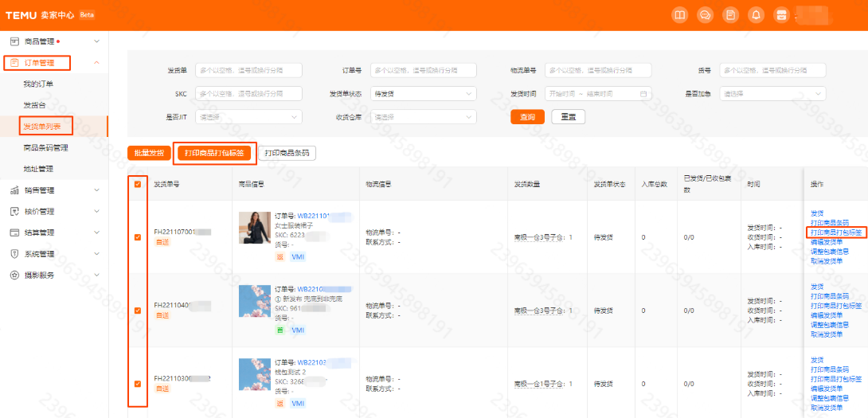Click the 订单管理 menu label

(x=39, y=63)
